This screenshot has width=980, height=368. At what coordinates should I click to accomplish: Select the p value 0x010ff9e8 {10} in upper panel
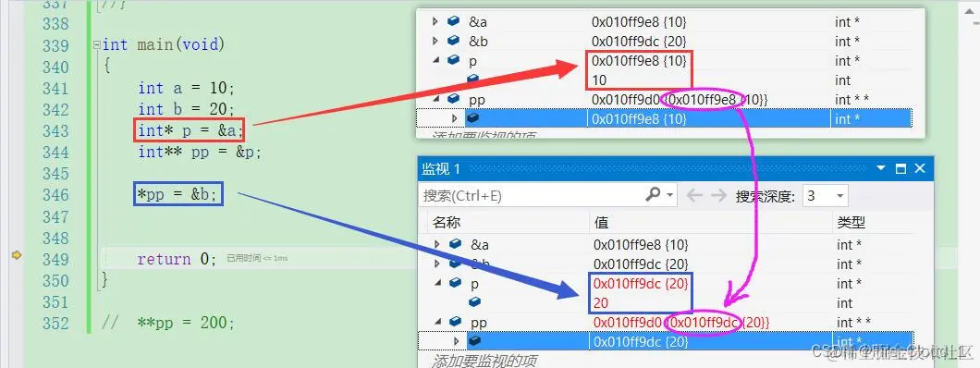(639, 61)
